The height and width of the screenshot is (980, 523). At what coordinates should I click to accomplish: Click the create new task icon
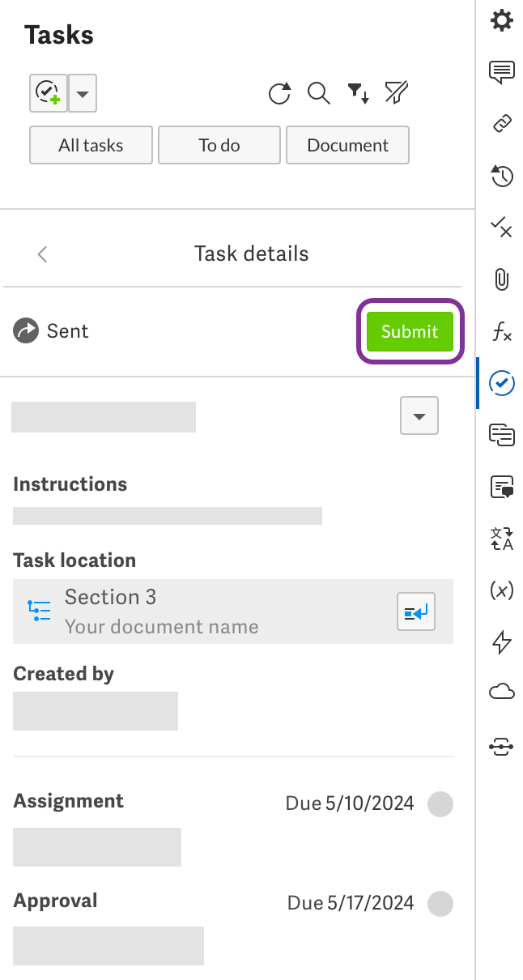(x=48, y=93)
